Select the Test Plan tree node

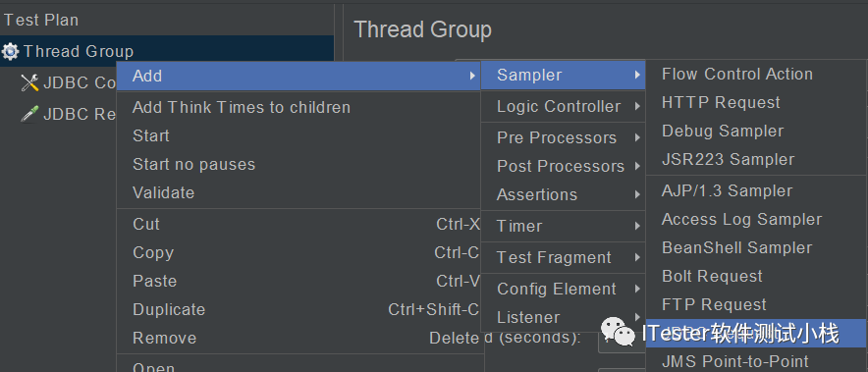[x=41, y=21]
